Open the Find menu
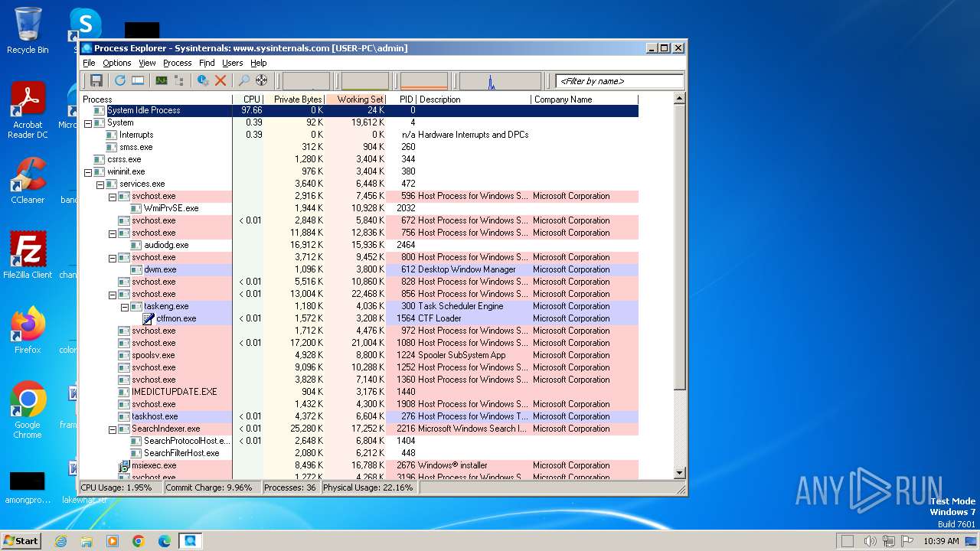This screenshot has width=980, height=551. 207,63
